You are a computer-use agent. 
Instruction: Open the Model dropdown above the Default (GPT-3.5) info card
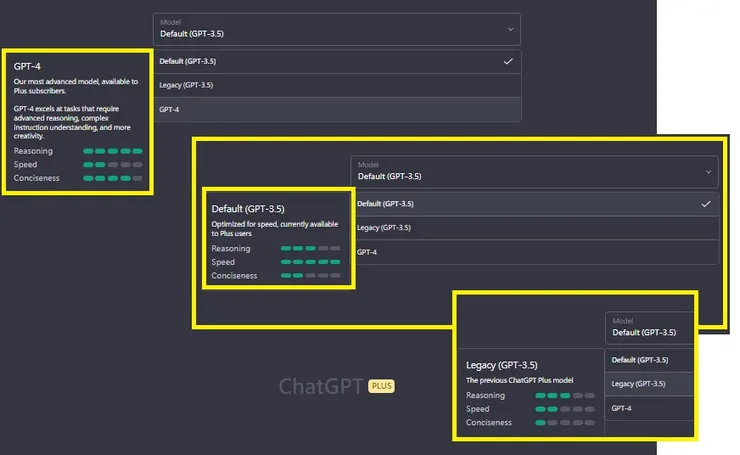tap(534, 172)
